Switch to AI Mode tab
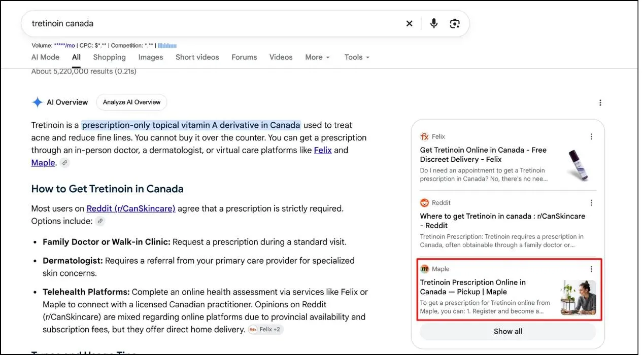 (x=45, y=57)
